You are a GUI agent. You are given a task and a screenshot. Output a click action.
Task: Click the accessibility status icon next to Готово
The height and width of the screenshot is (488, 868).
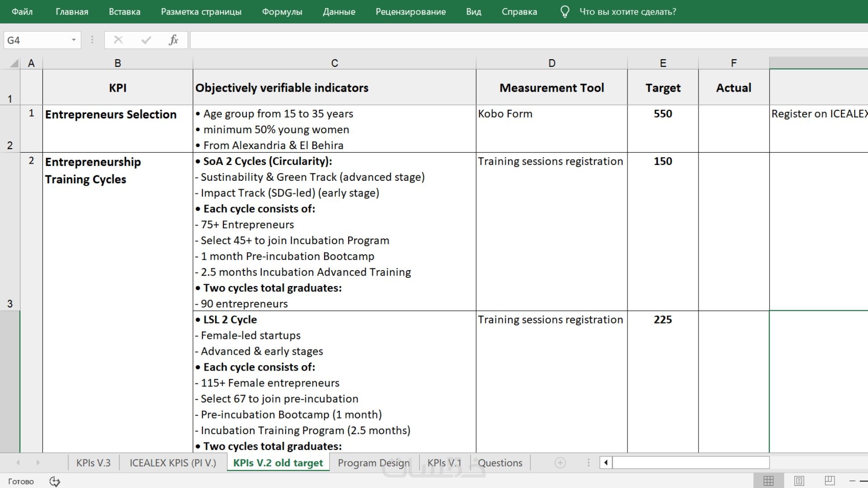point(55,481)
